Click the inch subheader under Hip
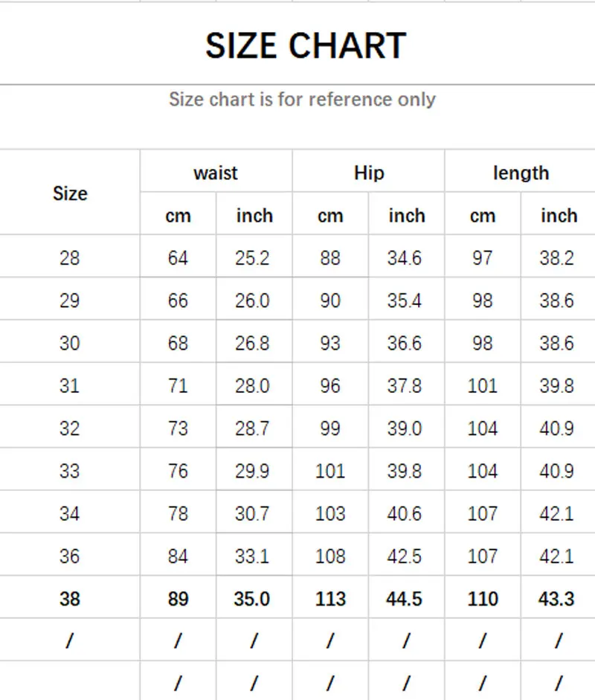 pos(407,216)
